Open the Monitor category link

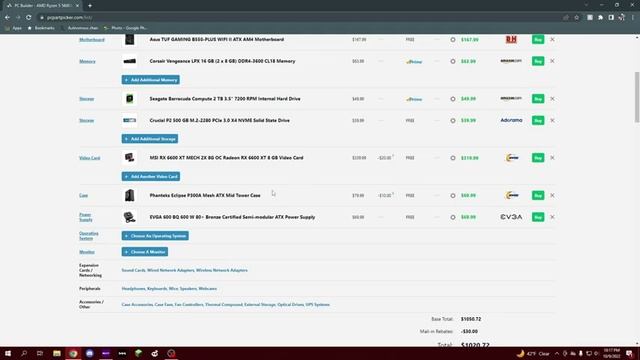click(x=87, y=252)
